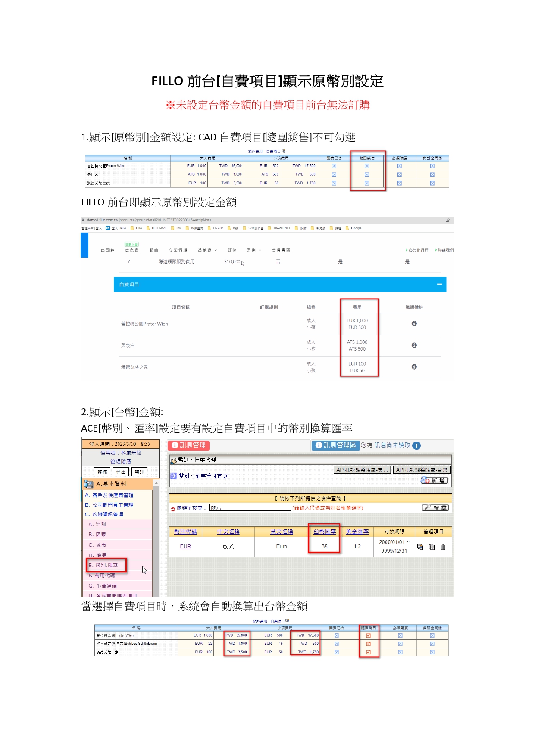Image resolution: width=535 pixels, height=756 pixels.
Task: Click the trash delete icon in the EUR row
Action: [x=443, y=547]
